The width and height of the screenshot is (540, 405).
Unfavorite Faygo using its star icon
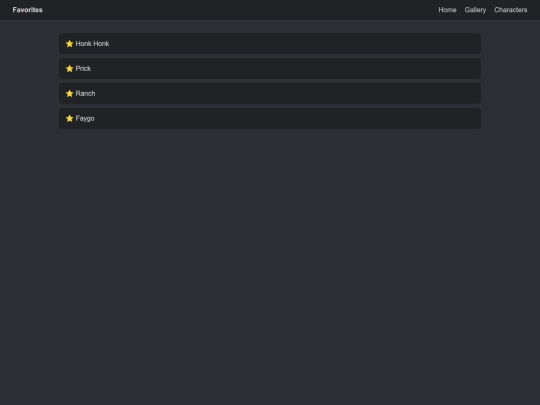click(x=70, y=118)
